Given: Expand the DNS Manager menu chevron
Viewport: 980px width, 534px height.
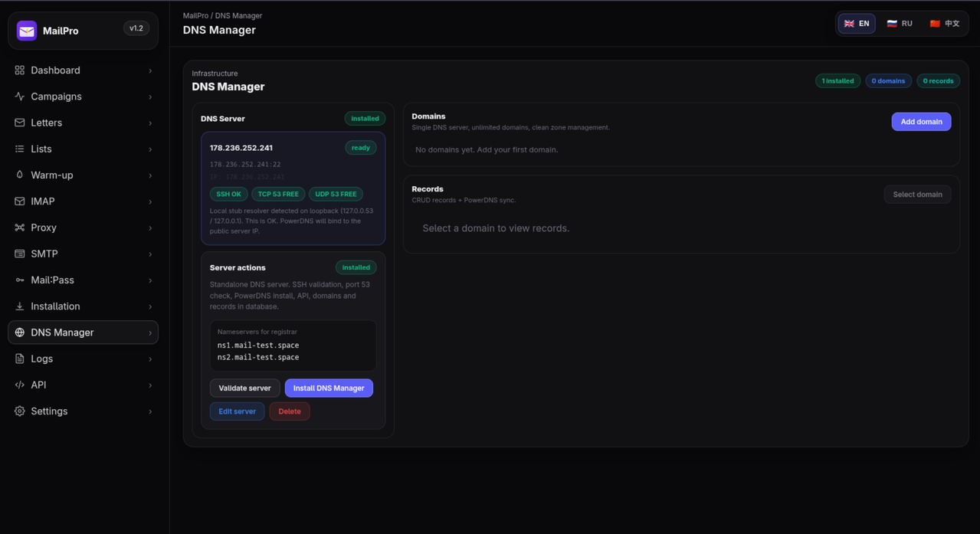Looking at the screenshot, I should click(150, 333).
